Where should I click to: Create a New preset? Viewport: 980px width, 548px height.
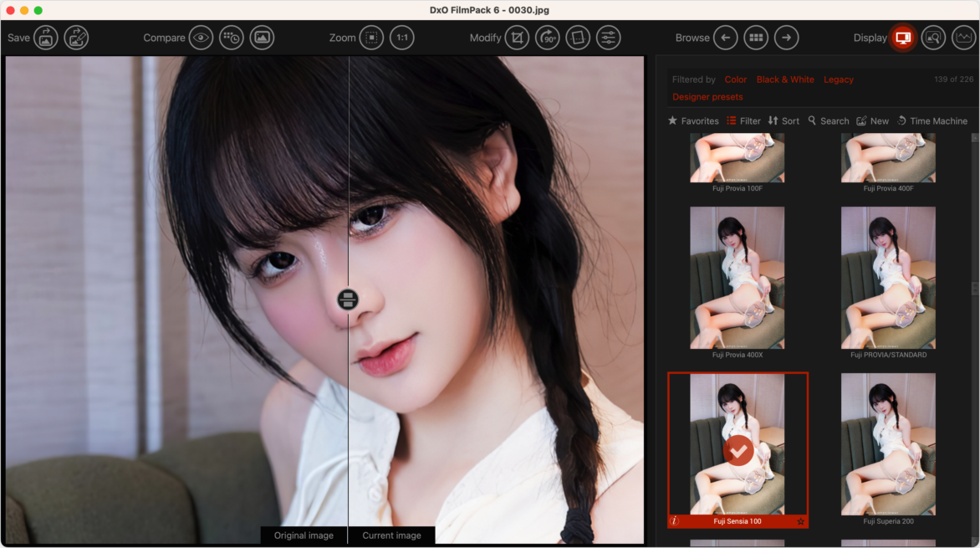pos(872,120)
